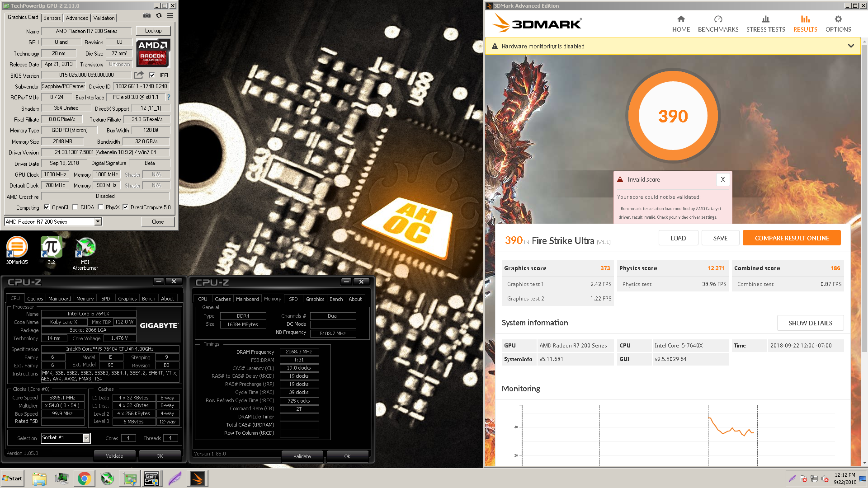This screenshot has height=488, width=868.
Task: Open STRESS TESTS in 3DMark navigation
Action: pos(765,24)
